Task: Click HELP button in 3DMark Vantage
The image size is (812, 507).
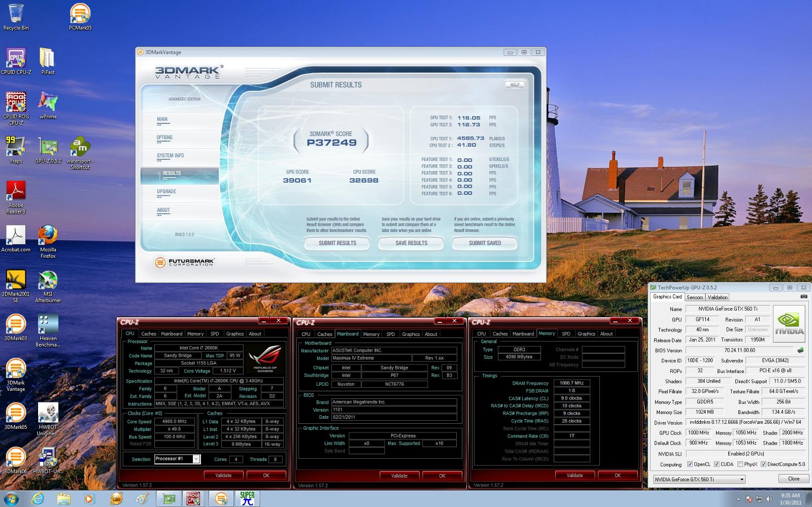Action: point(515,85)
